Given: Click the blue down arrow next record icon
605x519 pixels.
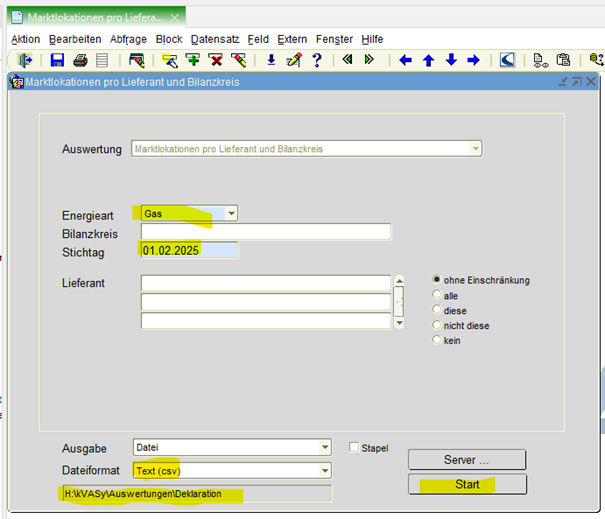Looking at the screenshot, I should tap(451, 60).
